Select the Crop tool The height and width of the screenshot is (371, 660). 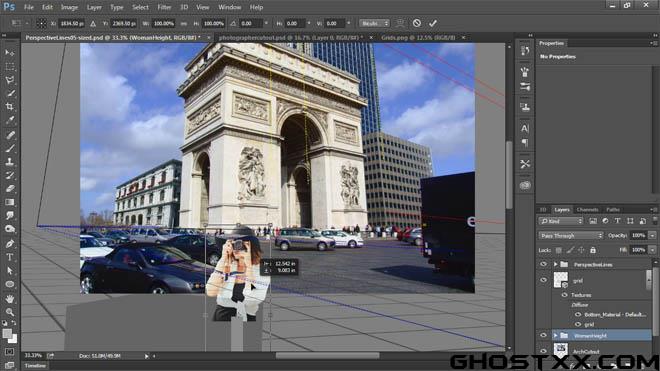pyautogui.click(x=10, y=107)
